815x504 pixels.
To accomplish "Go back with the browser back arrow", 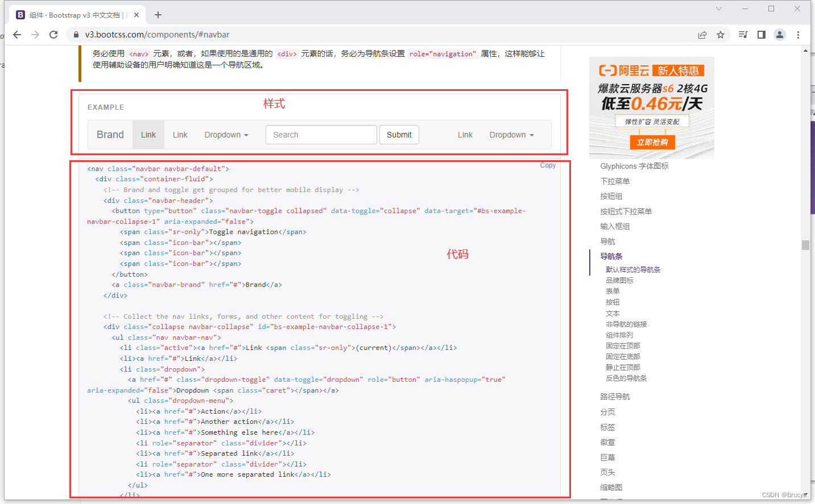I will (17, 35).
